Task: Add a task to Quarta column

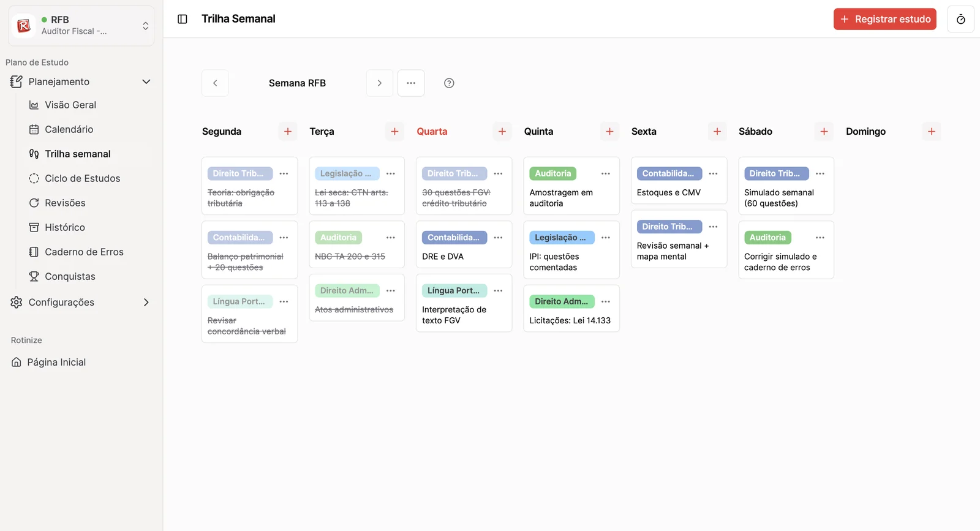Action: click(x=502, y=132)
